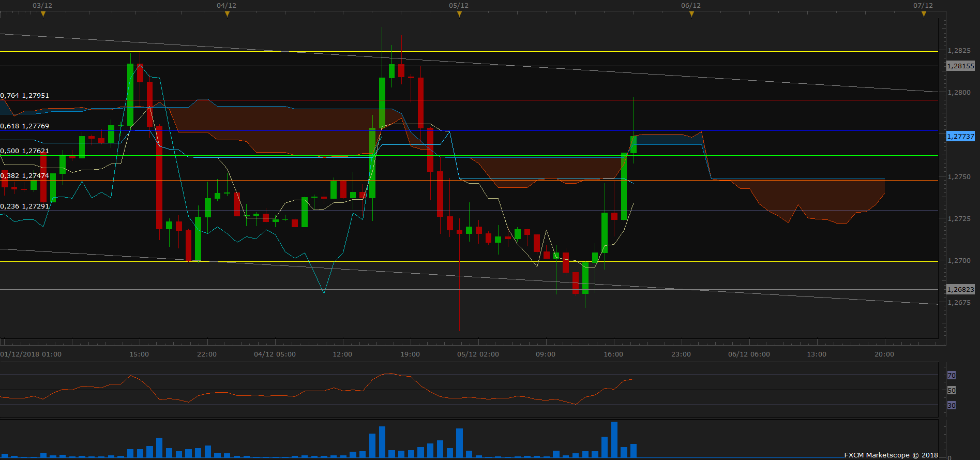Click the 0,618 1,27769 Fibonacci label
Viewport: 980px width, 460px height.
click(x=25, y=126)
